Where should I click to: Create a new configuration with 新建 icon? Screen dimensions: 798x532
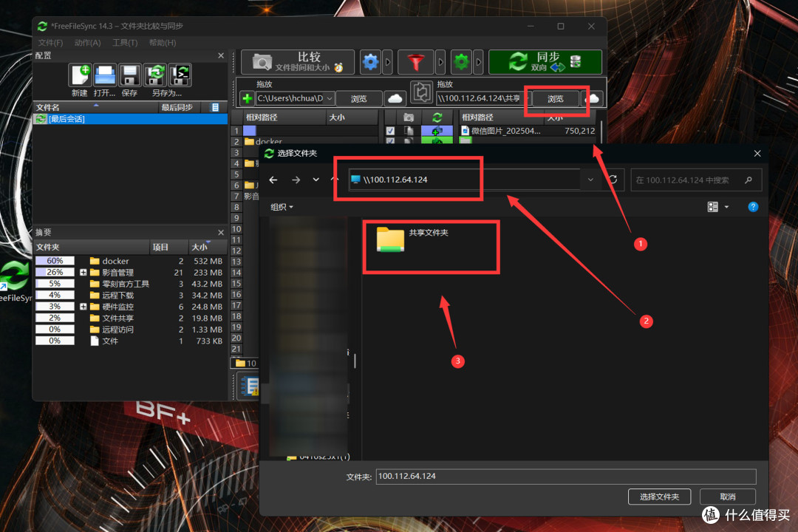pos(80,76)
